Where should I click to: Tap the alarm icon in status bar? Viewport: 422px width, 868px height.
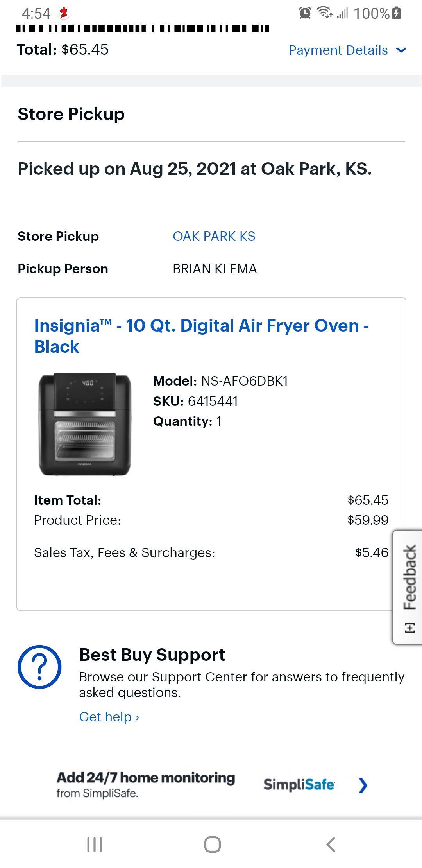tap(305, 13)
